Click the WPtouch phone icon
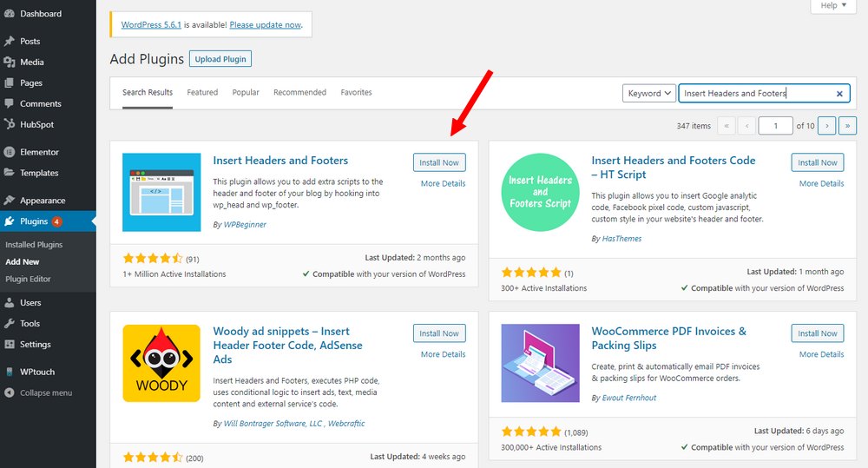868x468 pixels. 10,372
